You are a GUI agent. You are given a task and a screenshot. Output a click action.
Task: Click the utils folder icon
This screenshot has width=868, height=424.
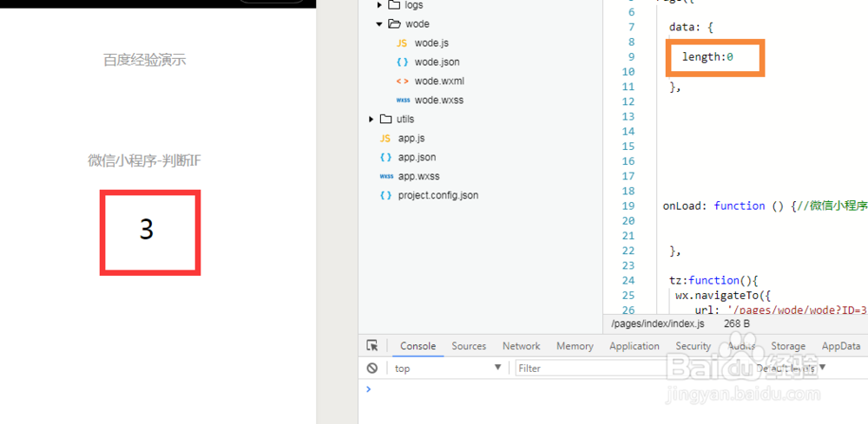click(x=386, y=119)
